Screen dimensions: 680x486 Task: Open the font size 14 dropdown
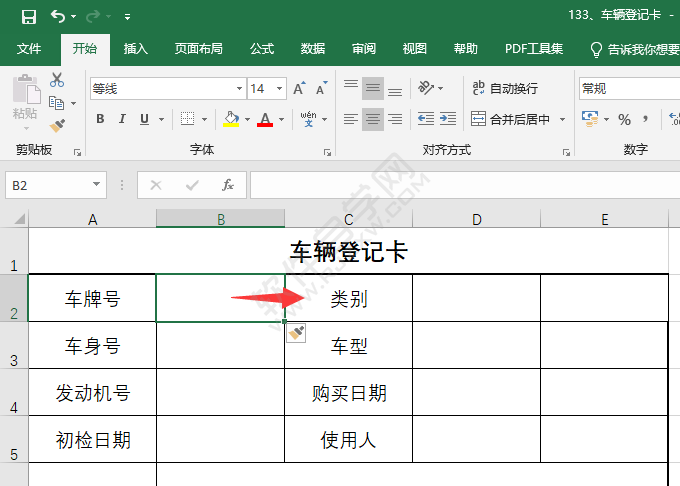pyautogui.click(x=280, y=88)
